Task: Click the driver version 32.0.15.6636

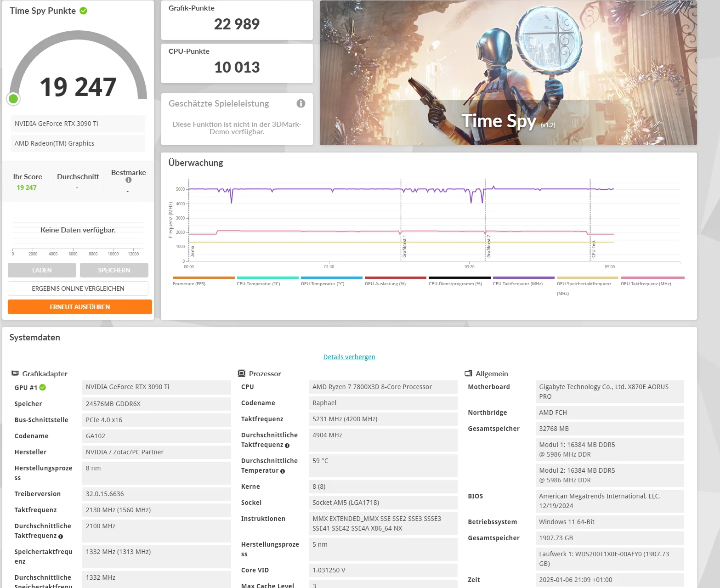Action: 156,494
